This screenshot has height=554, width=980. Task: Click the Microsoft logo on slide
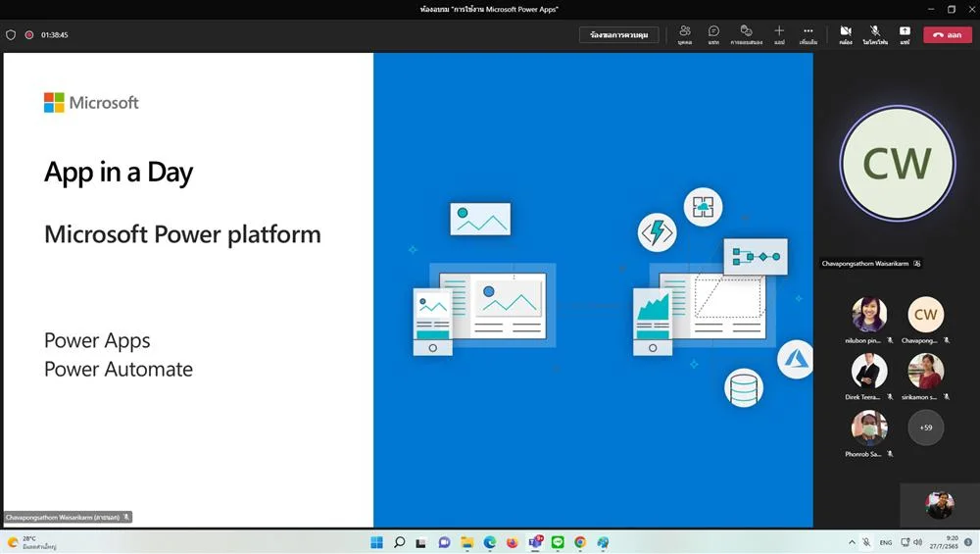point(91,103)
